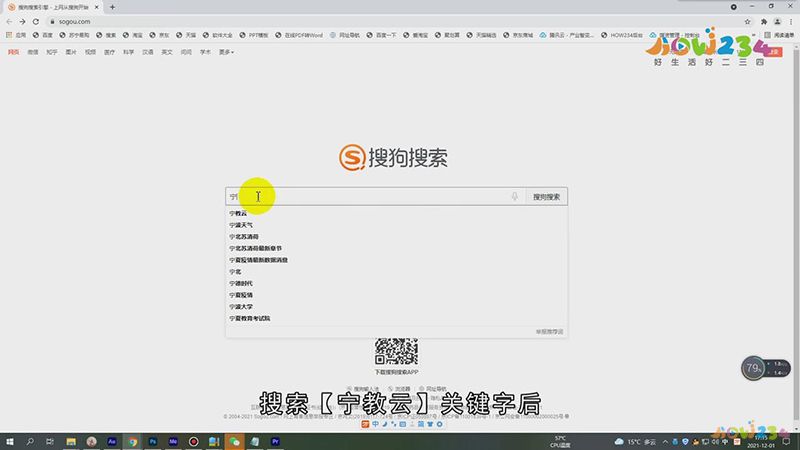Switch to the 汉语 search tab
This screenshot has width=800, height=450.
pos(147,52)
